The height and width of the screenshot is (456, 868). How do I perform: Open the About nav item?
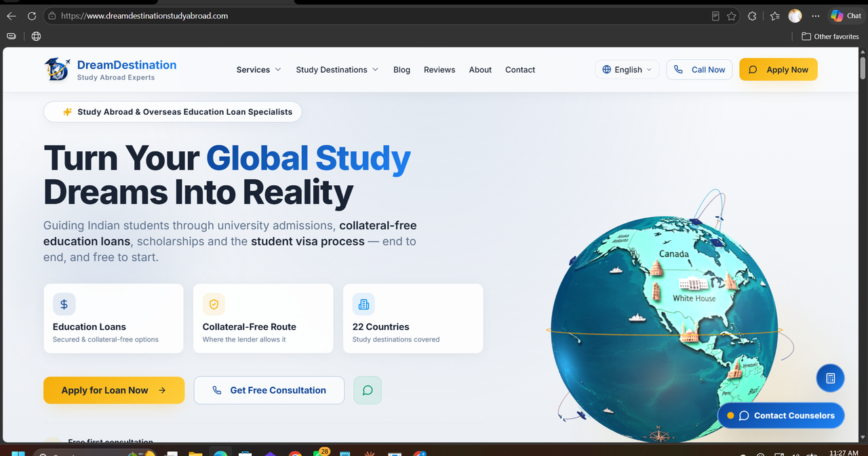coord(480,70)
